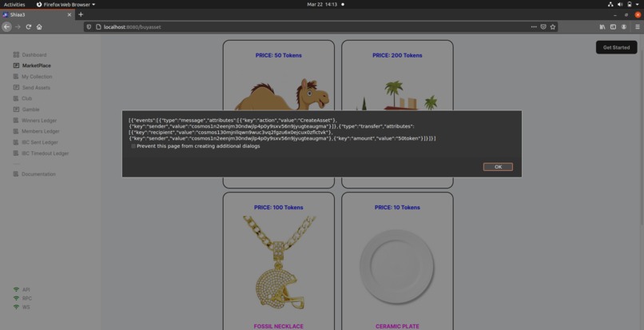Click PRICE: 200 Tokens text
644x330 pixels.
tap(397, 55)
